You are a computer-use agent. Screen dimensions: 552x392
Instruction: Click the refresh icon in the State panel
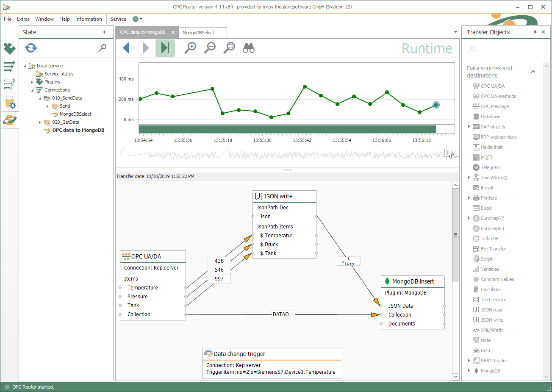coord(31,48)
